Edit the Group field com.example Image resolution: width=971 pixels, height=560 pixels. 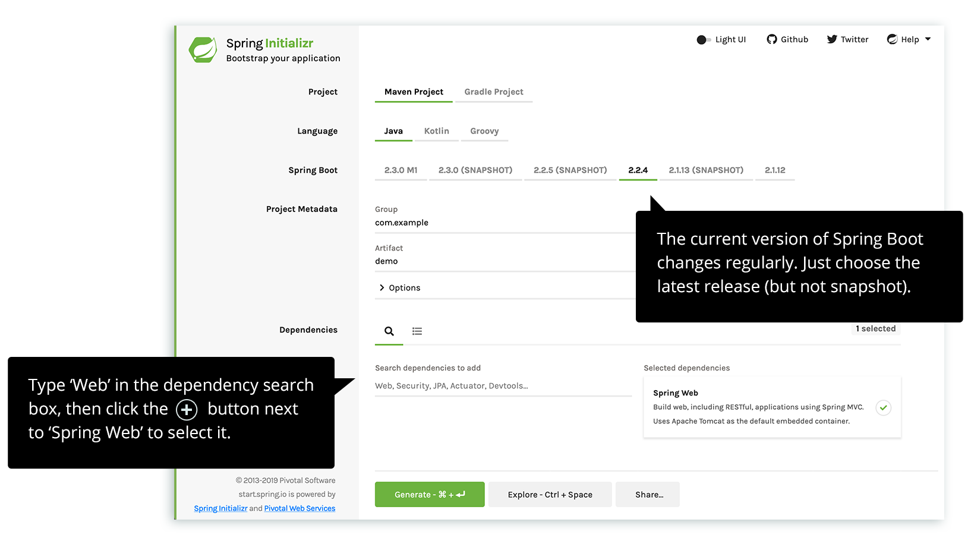point(505,223)
